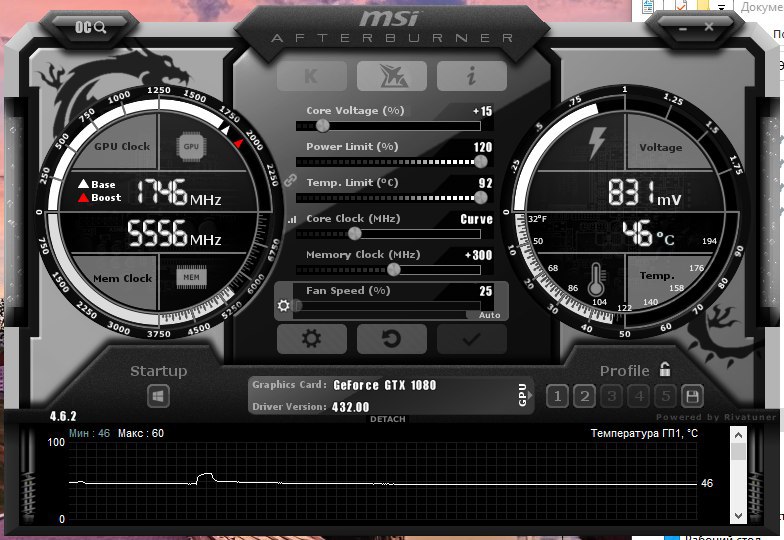Close the Afterburner window
This screenshot has height=540, width=784.
709,27
